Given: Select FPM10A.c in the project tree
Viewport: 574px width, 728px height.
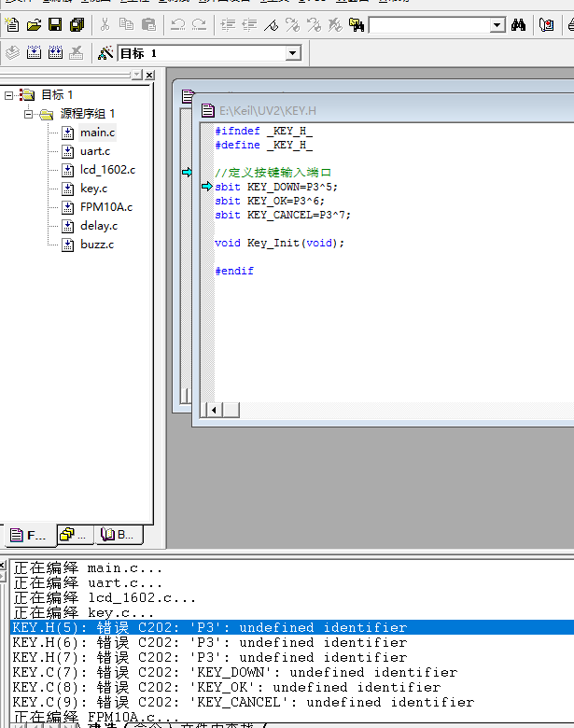Looking at the screenshot, I should tap(105, 207).
